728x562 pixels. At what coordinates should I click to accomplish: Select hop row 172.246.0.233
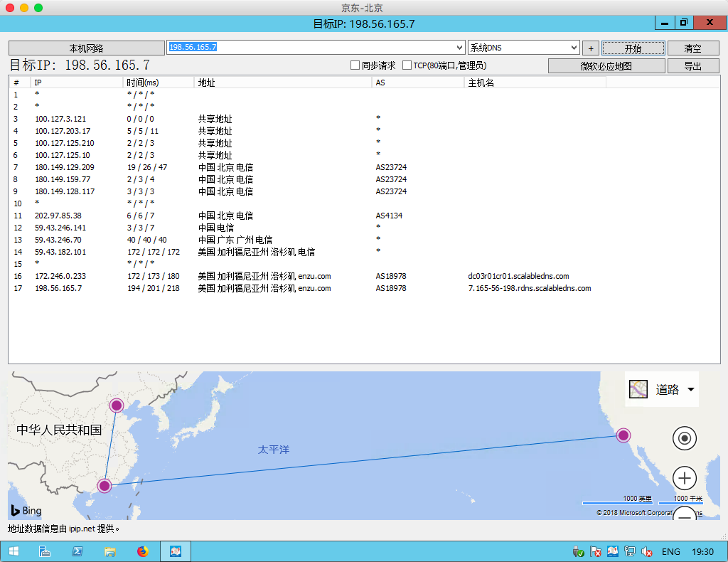(x=364, y=276)
